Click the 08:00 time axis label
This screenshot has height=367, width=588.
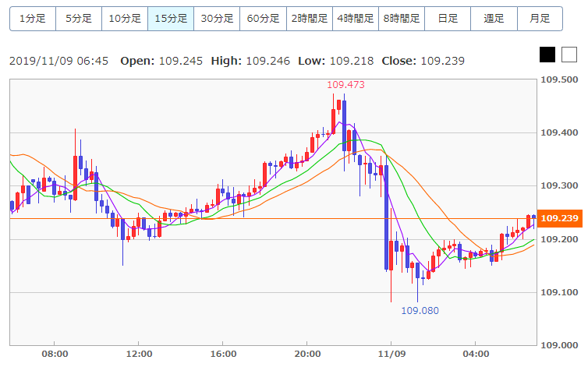pos(55,354)
